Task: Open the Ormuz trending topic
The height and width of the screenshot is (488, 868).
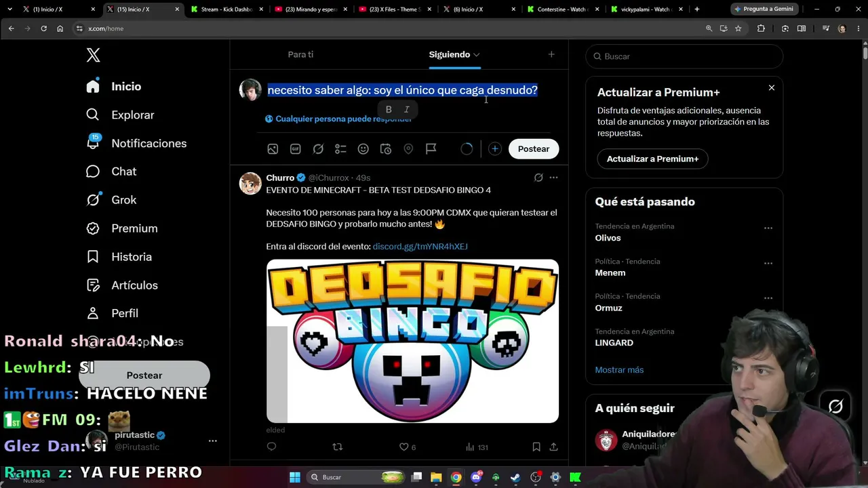Action: (608, 308)
